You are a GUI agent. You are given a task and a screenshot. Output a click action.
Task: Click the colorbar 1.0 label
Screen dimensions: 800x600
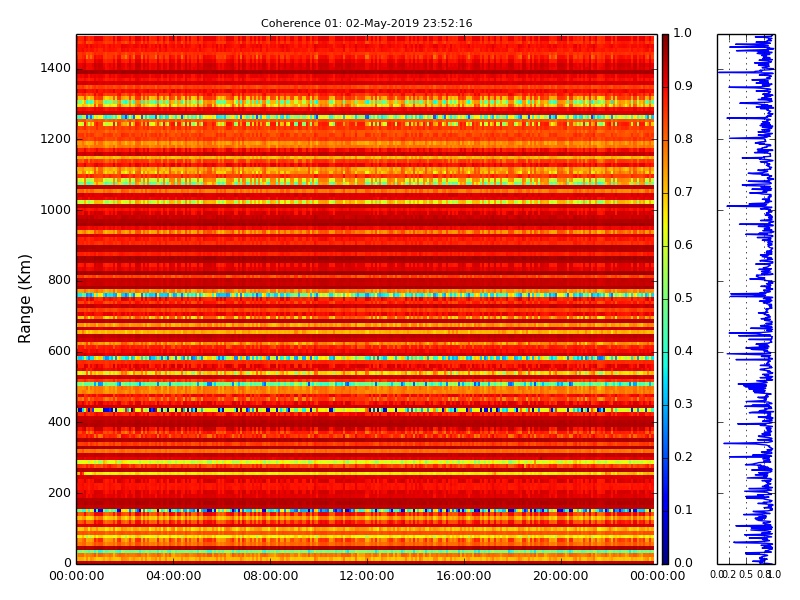[x=683, y=33]
